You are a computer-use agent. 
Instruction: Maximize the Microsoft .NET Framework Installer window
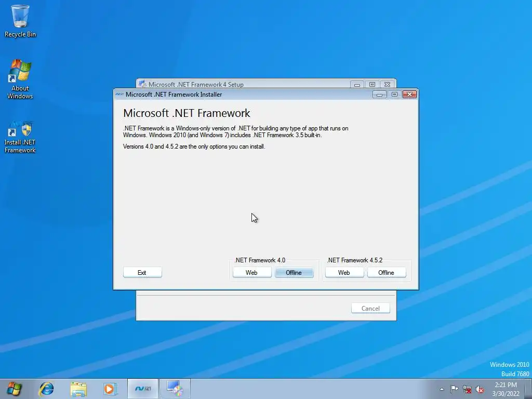pyautogui.click(x=394, y=95)
